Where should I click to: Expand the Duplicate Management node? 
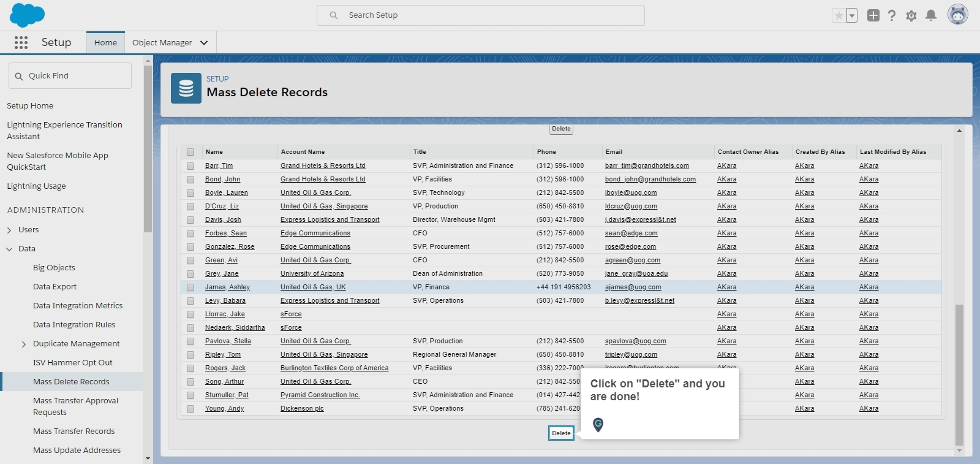coord(24,344)
